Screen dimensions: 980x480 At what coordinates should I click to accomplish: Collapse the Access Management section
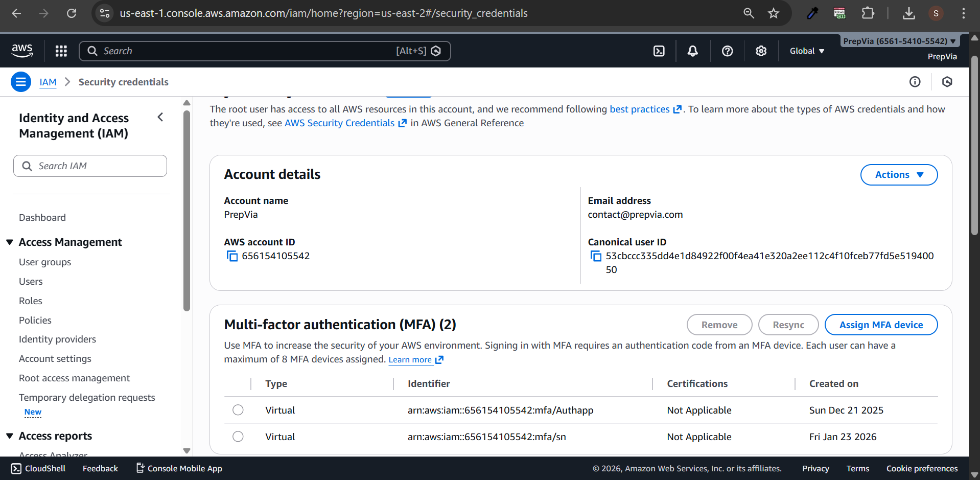(10, 242)
